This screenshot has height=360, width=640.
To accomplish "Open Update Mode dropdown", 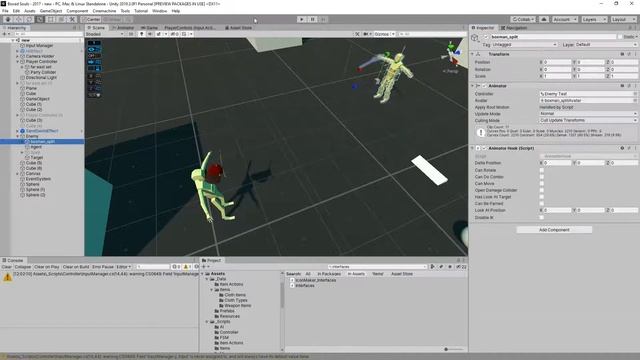I will (588, 113).
